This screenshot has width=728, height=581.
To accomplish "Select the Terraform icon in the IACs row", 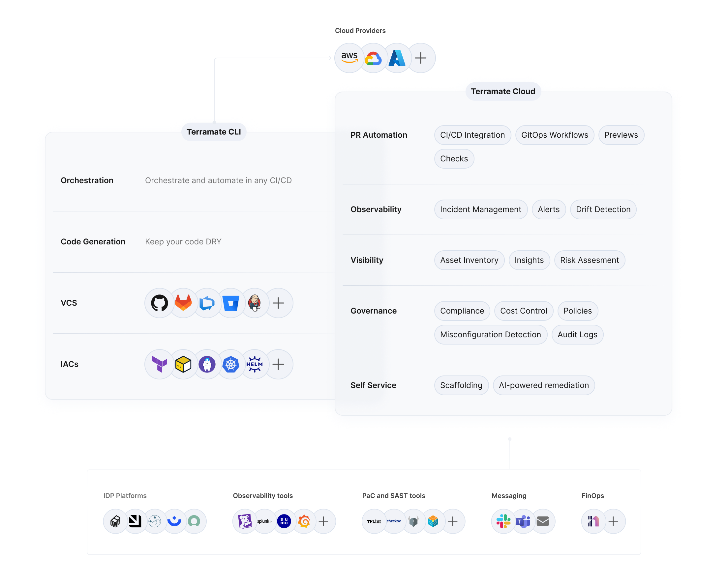I will click(x=159, y=364).
